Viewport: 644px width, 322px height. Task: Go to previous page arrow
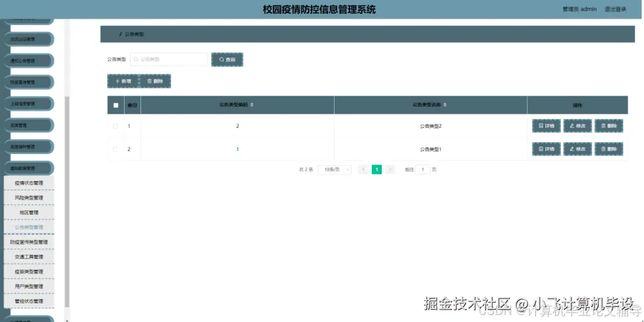[363, 169]
